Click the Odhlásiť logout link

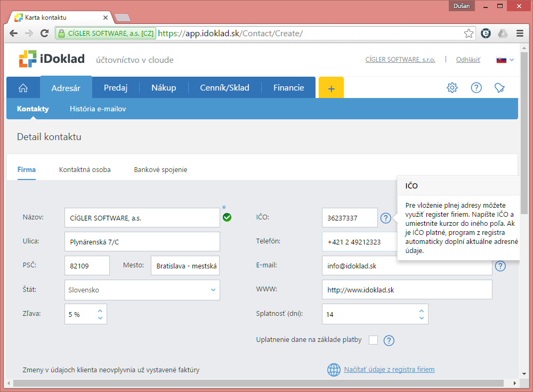point(468,60)
